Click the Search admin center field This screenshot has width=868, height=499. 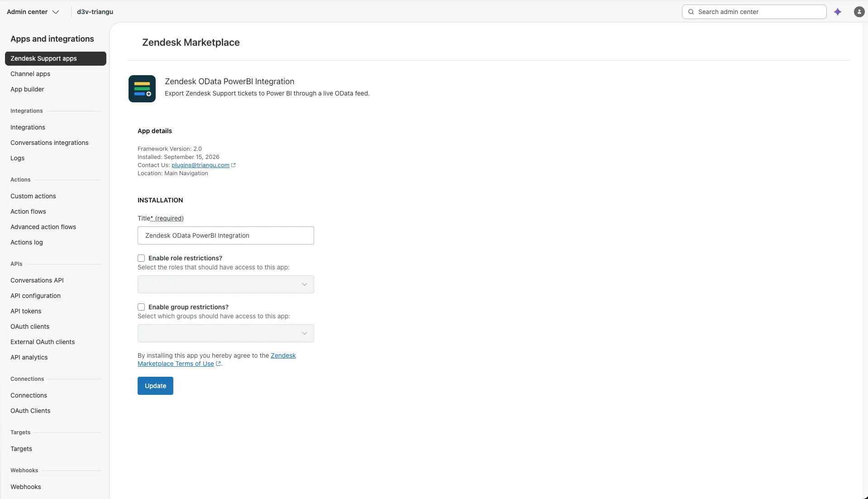point(754,12)
